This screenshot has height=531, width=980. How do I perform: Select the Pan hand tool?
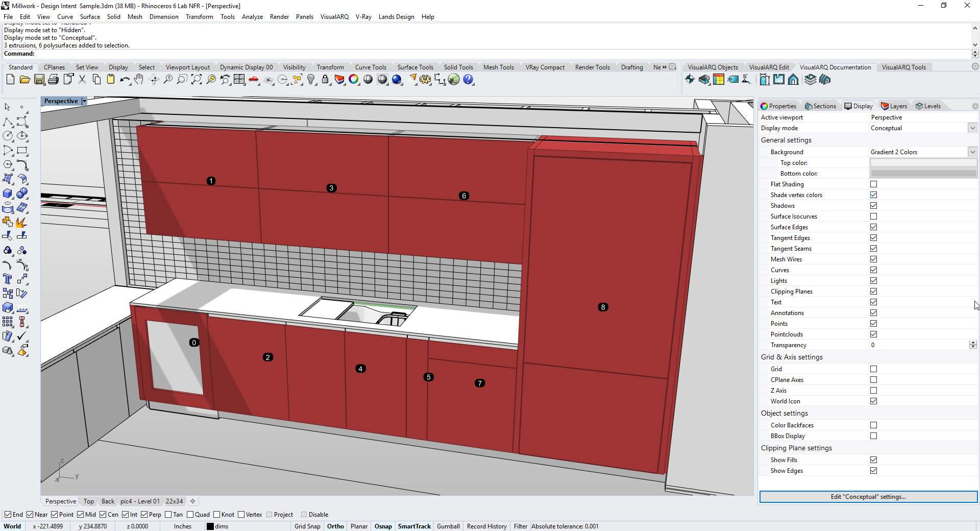(x=139, y=79)
